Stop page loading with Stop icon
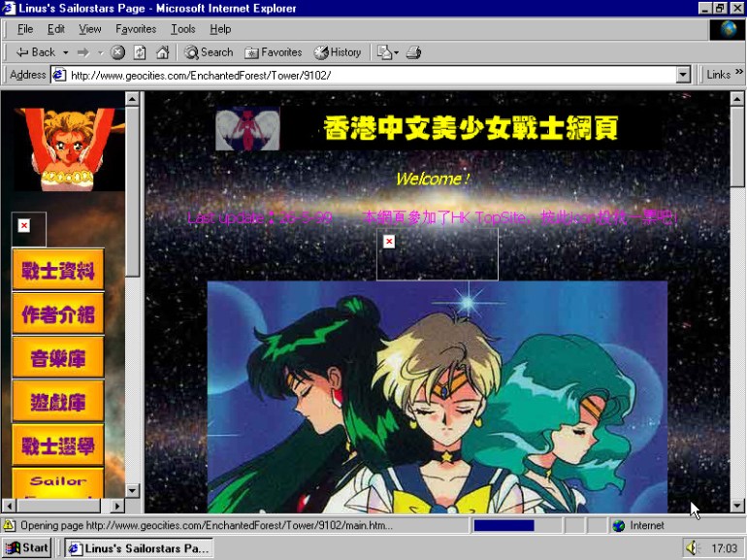 [117, 52]
